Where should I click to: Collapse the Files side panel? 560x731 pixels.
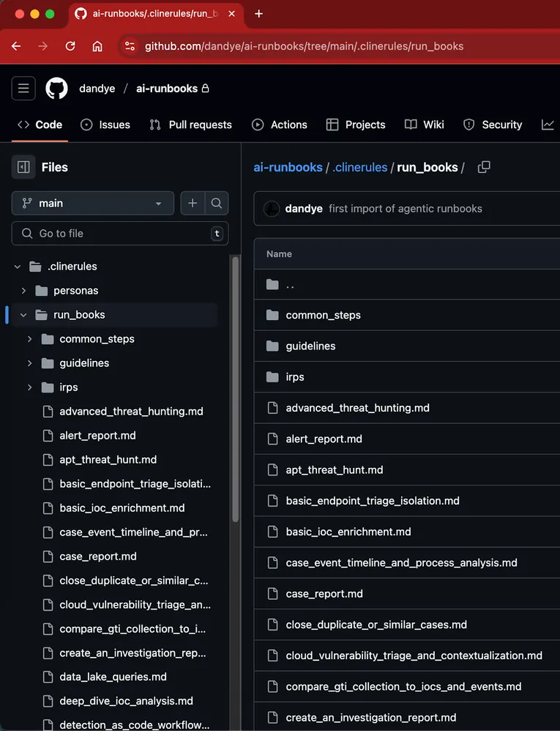(x=24, y=167)
